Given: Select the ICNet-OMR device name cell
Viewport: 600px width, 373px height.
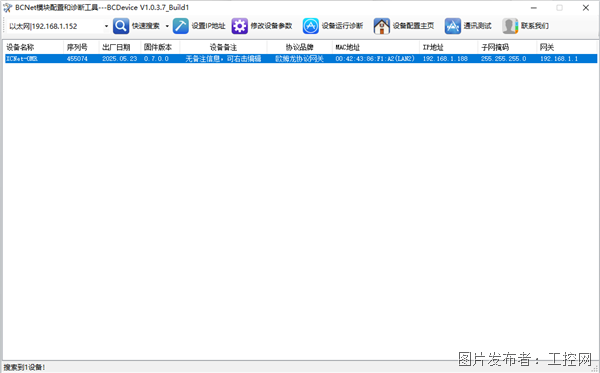Looking at the screenshot, I should point(22,59).
